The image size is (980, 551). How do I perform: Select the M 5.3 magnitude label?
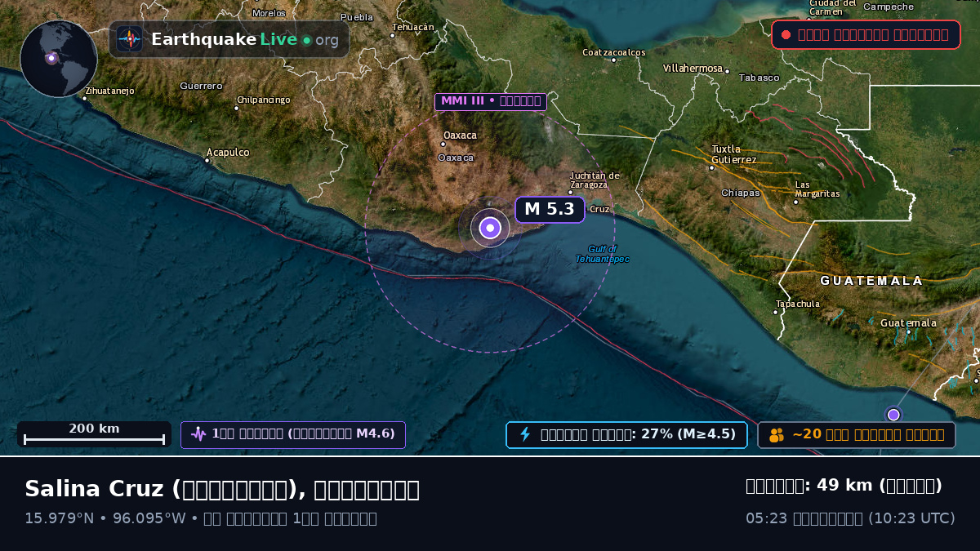click(550, 209)
